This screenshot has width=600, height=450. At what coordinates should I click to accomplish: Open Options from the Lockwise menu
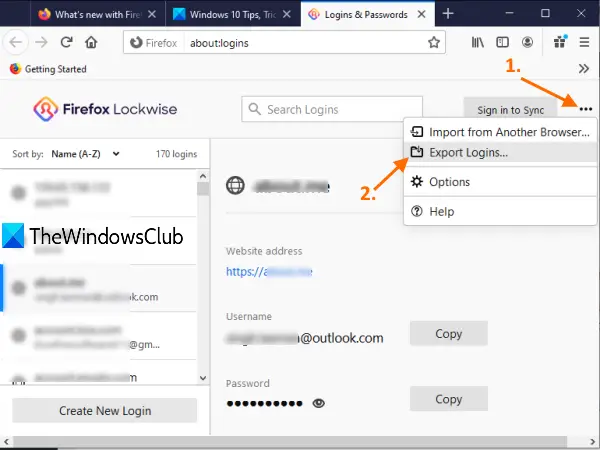500,182
